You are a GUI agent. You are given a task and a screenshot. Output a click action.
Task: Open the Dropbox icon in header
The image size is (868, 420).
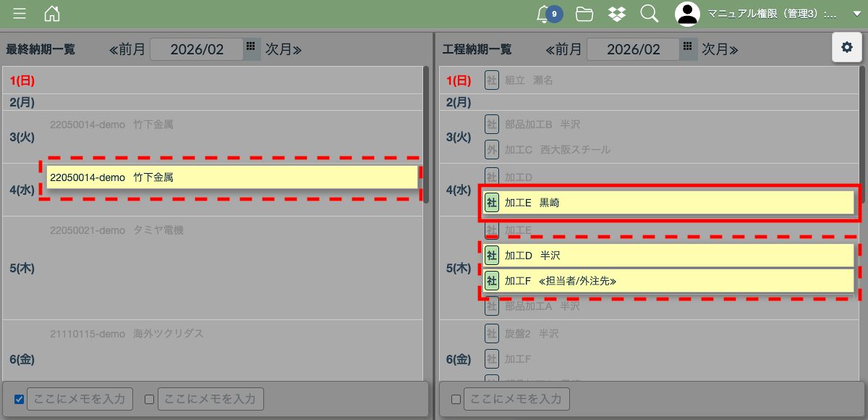617,14
